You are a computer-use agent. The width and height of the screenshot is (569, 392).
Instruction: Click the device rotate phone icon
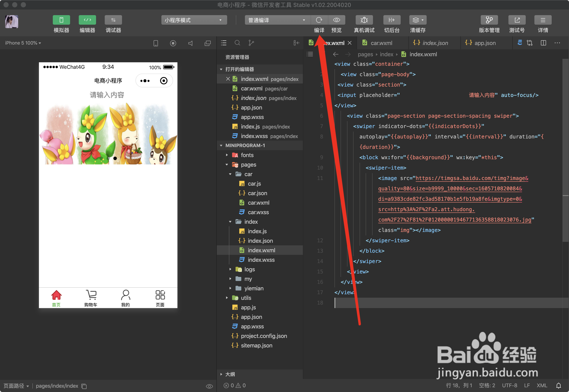click(156, 43)
